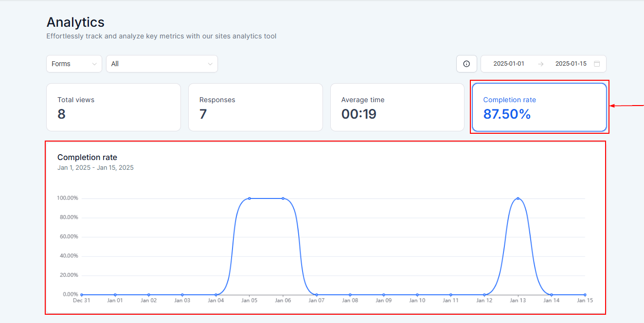This screenshot has height=323, width=644.
Task: Click the arrow between the date fields
Action: [540, 64]
